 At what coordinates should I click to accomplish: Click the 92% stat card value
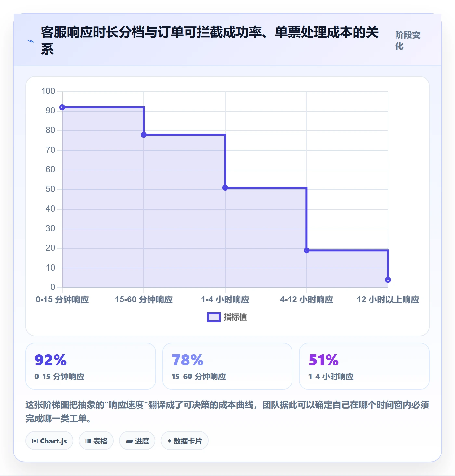point(51,360)
